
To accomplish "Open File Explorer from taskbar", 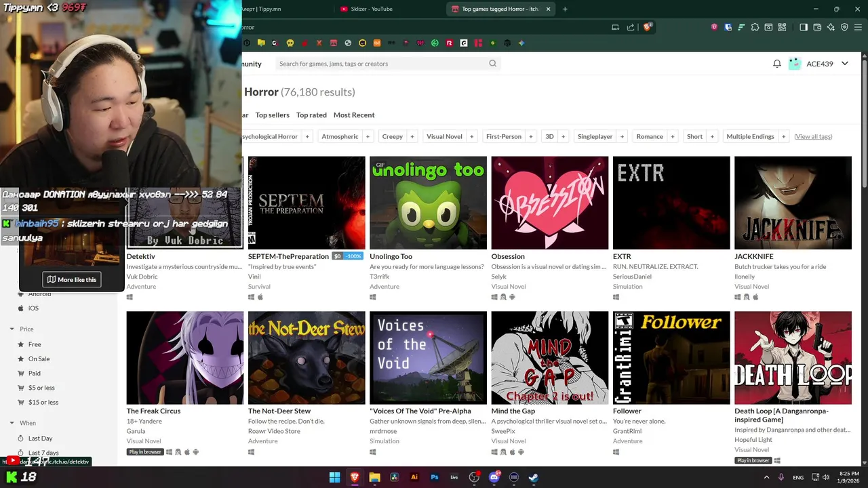I will (374, 477).
